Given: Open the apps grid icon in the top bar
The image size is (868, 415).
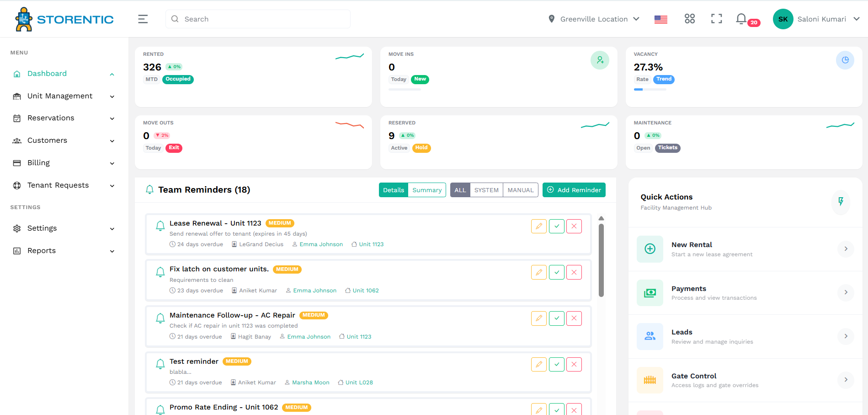Looking at the screenshot, I should click(689, 19).
